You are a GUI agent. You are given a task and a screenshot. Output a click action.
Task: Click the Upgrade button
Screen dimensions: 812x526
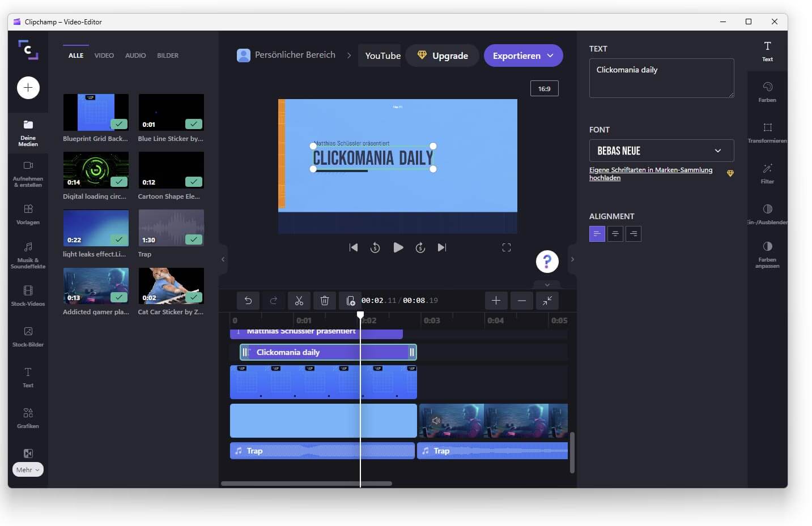pyautogui.click(x=442, y=55)
